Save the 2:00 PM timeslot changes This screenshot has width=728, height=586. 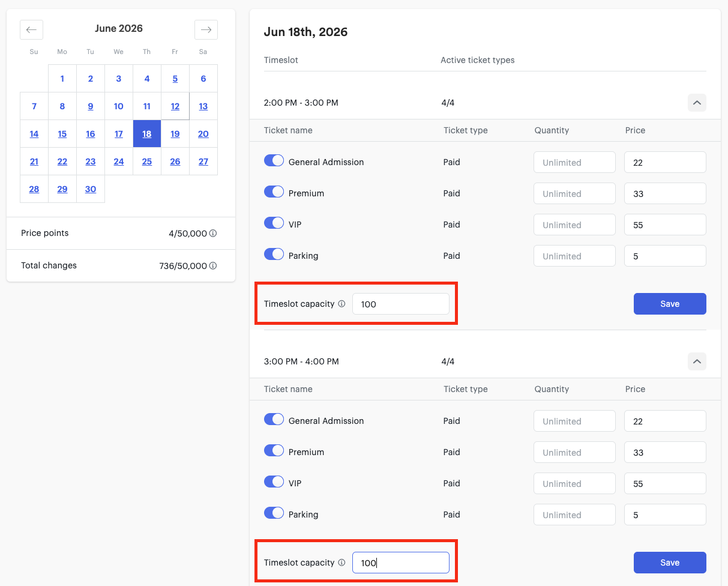670,304
